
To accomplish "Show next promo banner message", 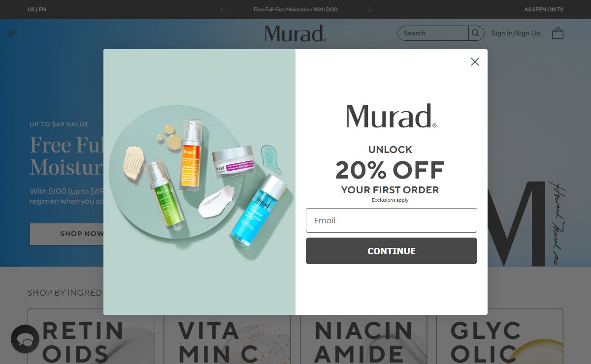I will coord(369,9).
